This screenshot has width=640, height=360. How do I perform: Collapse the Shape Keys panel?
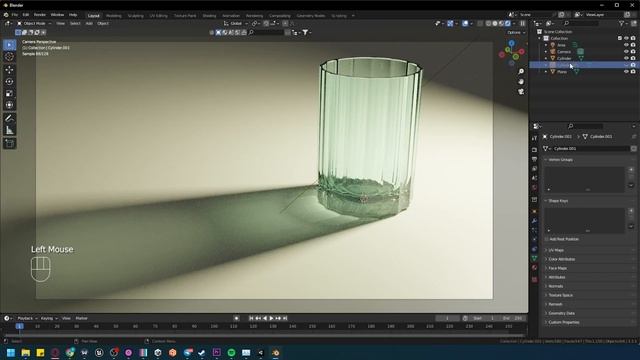pos(546,201)
